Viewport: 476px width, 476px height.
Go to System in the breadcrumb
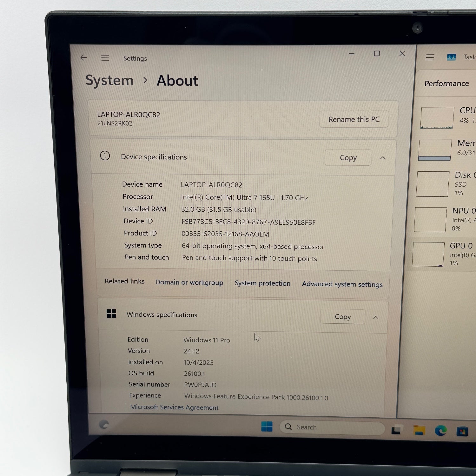click(109, 80)
